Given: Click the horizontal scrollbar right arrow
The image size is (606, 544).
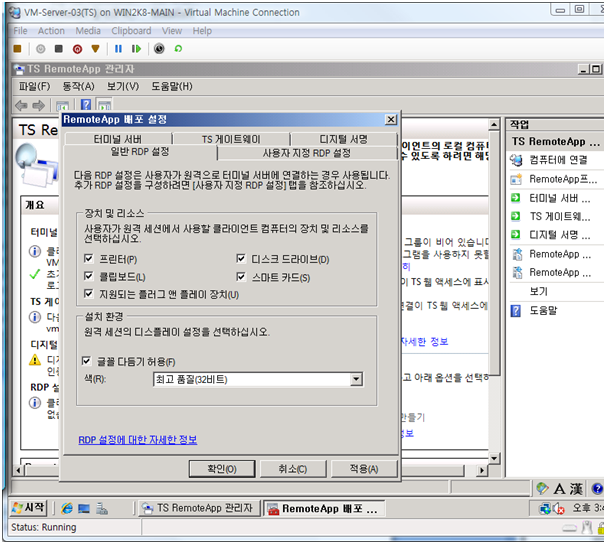Looking at the screenshot, I should coord(482,470).
